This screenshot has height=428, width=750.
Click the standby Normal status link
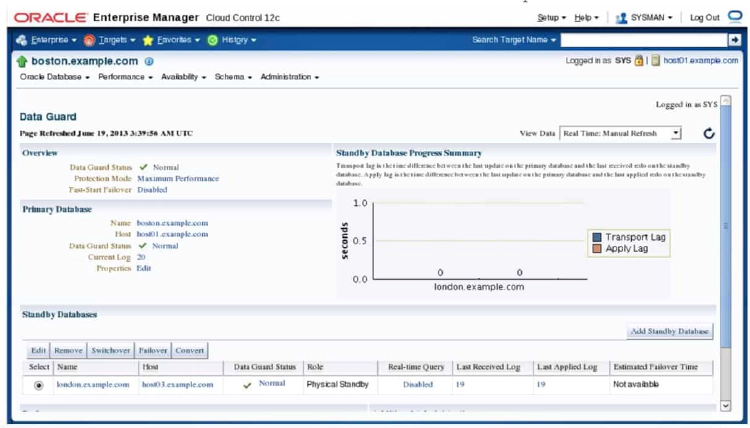coord(272,384)
